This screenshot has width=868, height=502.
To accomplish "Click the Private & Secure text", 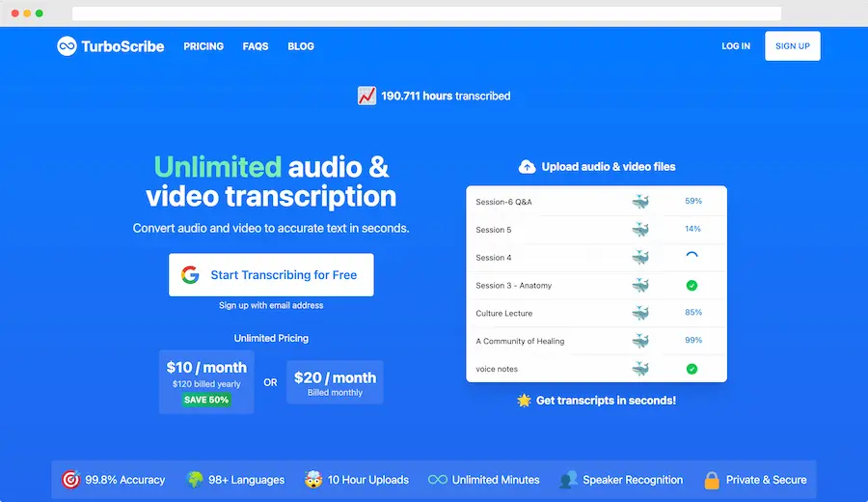I will click(x=766, y=481).
